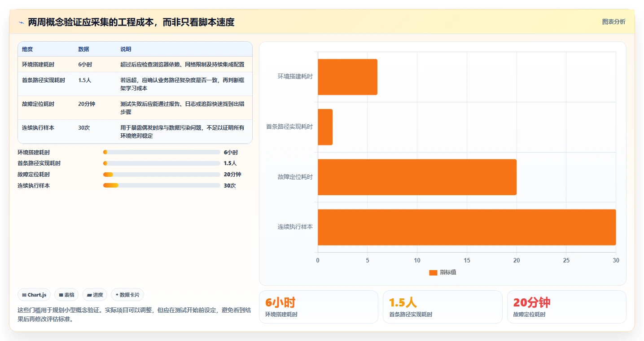This screenshot has width=644, height=341.
Task: Click the 环境搭建耗时 progress bar
Action: click(x=162, y=152)
